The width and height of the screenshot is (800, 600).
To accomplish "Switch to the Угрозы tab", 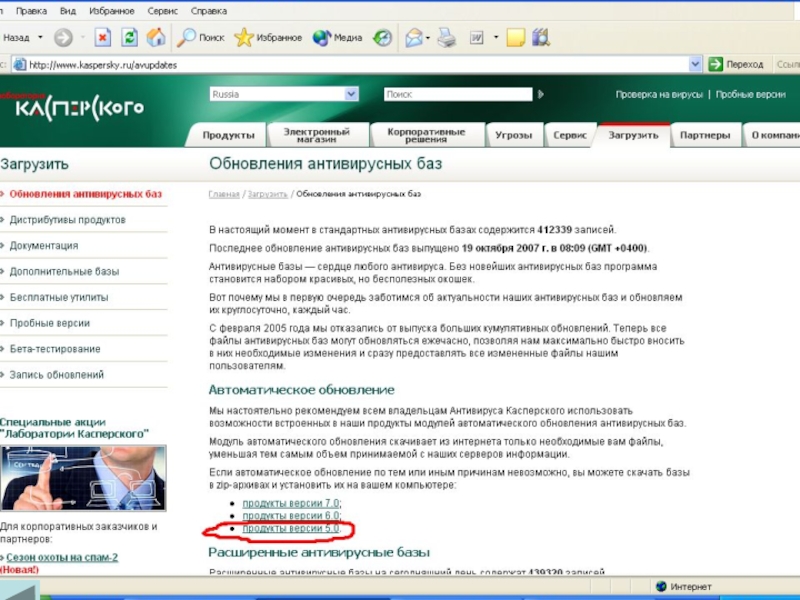I will pos(513,135).
